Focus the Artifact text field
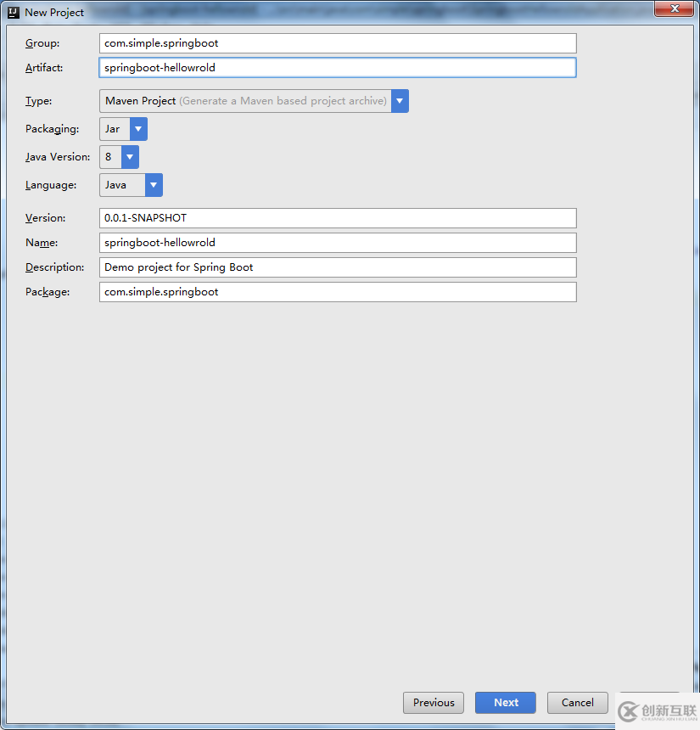The height and width of the screenshot is (730, 700). click(x=338, y=68)
